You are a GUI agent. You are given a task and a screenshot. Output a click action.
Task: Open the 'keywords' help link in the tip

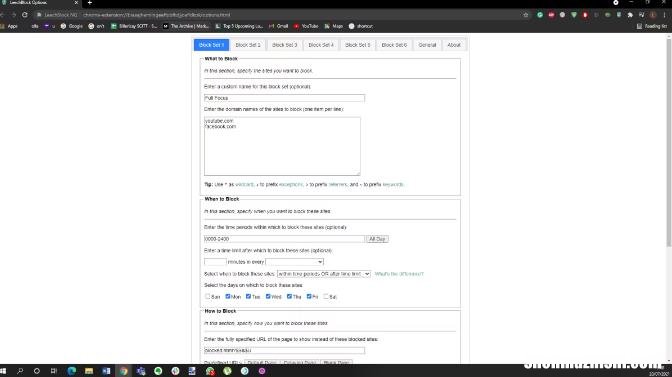coord(393,185)
